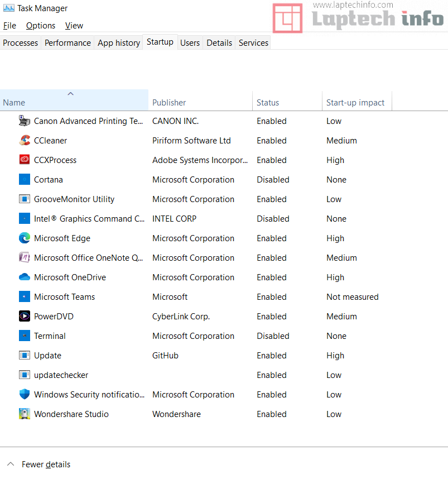Screen dimensions: 448x479
Task: Click the CCXProcess Adobe Creative Cloud icon
Action: pos(25,160)
